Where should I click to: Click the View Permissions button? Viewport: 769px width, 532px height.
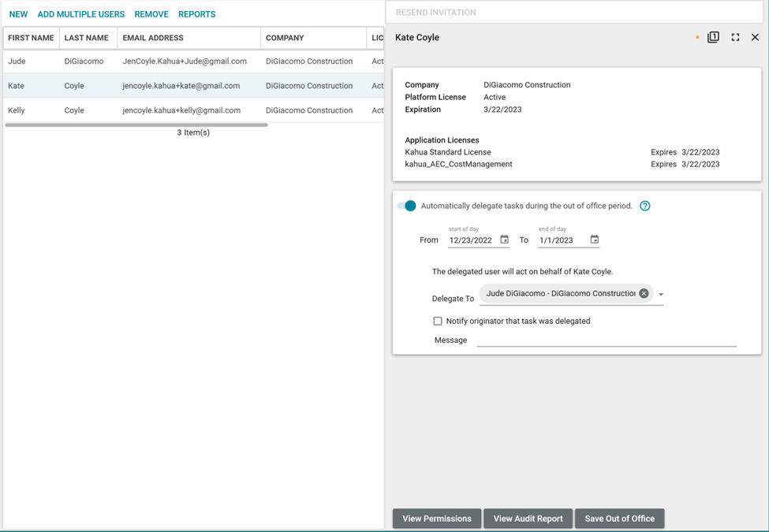[x=437, y=519]
